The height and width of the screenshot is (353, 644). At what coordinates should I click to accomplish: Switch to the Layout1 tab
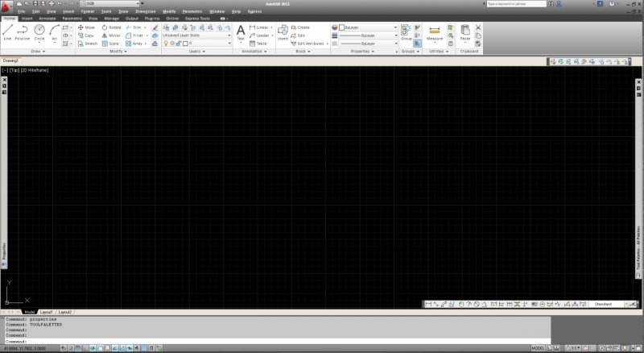(x=46, y=312)
